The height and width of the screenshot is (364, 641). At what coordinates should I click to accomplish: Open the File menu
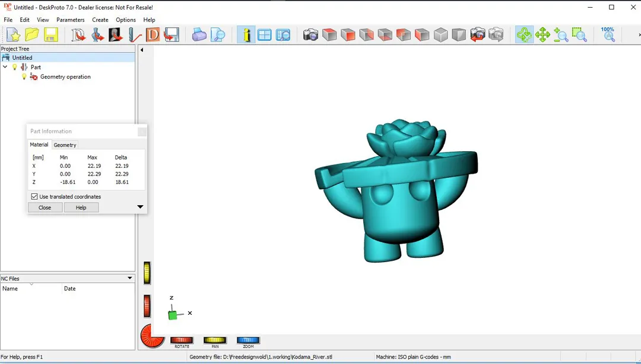point(8,20)
